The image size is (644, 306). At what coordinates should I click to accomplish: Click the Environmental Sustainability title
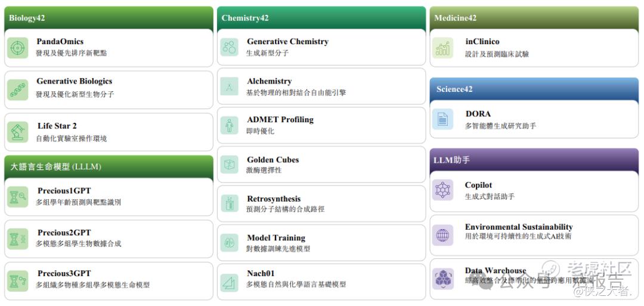pyautogui.click(x=519, y=227)
